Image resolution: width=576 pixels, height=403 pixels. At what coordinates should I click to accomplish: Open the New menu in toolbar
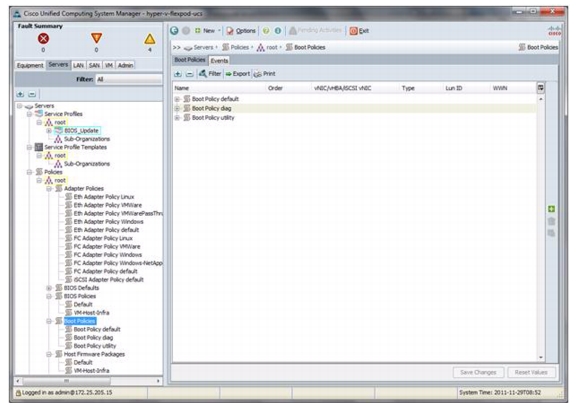pyautogui.click(x=208, y=31)
